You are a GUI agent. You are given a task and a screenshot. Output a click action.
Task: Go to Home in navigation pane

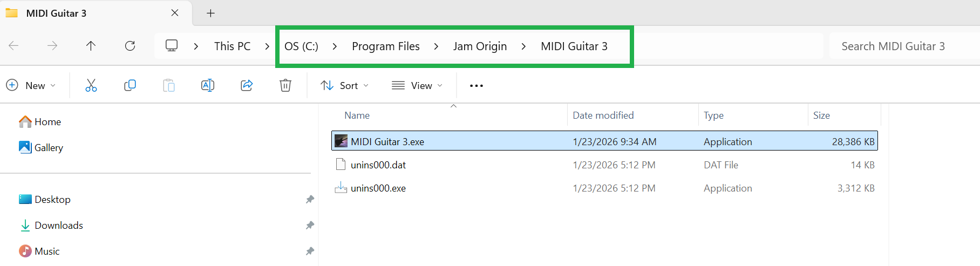[47, 122]
